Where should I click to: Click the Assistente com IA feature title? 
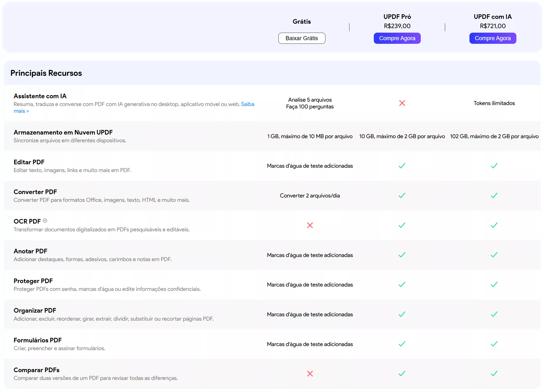click(40, 96)
